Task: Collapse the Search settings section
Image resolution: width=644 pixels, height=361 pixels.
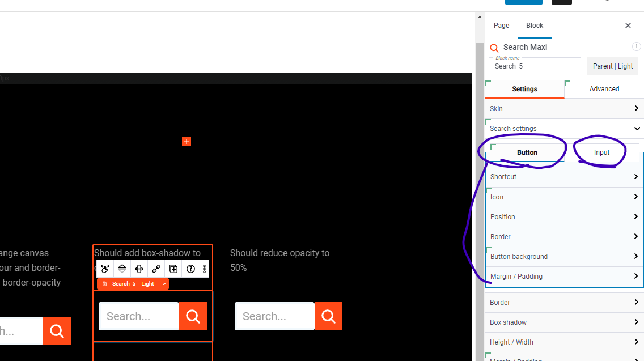Action: pyautogui.click(x=564, y=128)
